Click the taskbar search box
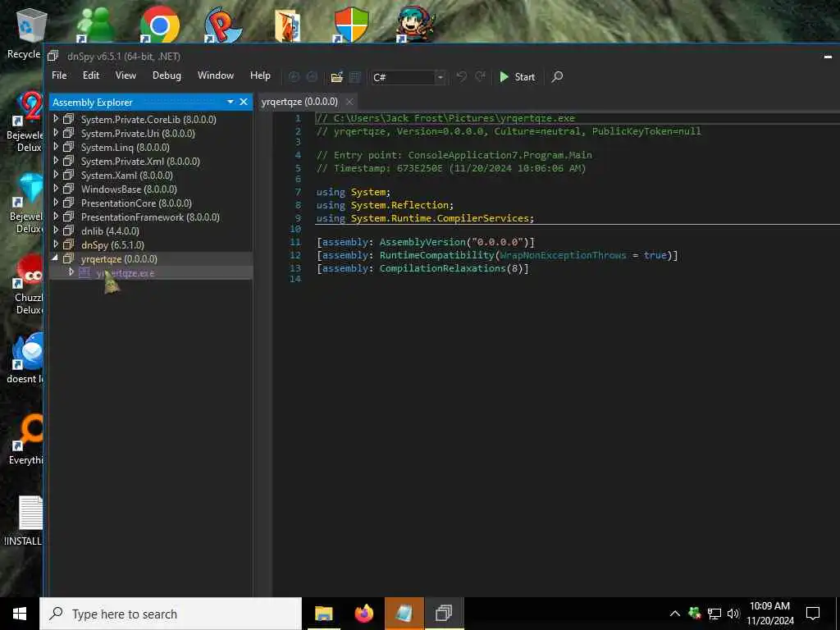Viewport: 840px width, 630px height. pyautogui.click(x=171, y=614)
